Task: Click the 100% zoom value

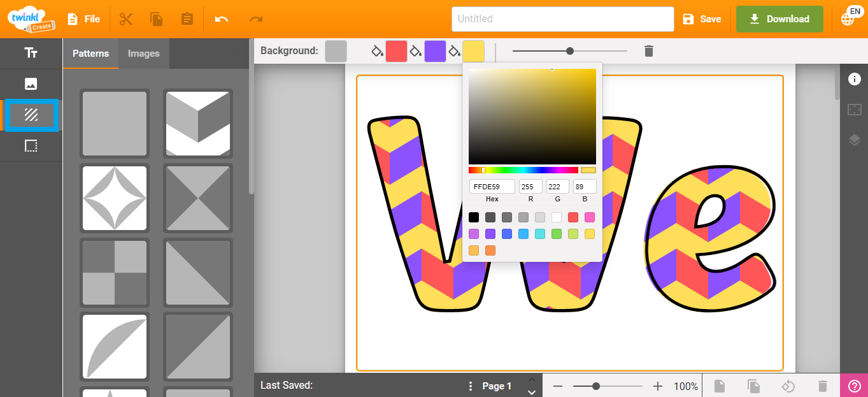Action: click(686, 386)
